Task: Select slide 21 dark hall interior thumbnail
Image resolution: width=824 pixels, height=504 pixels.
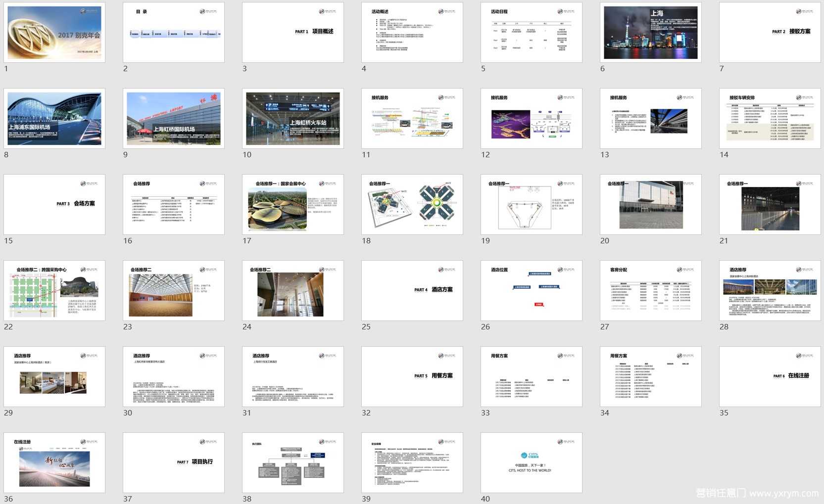Action: click(x=770, y=204)
